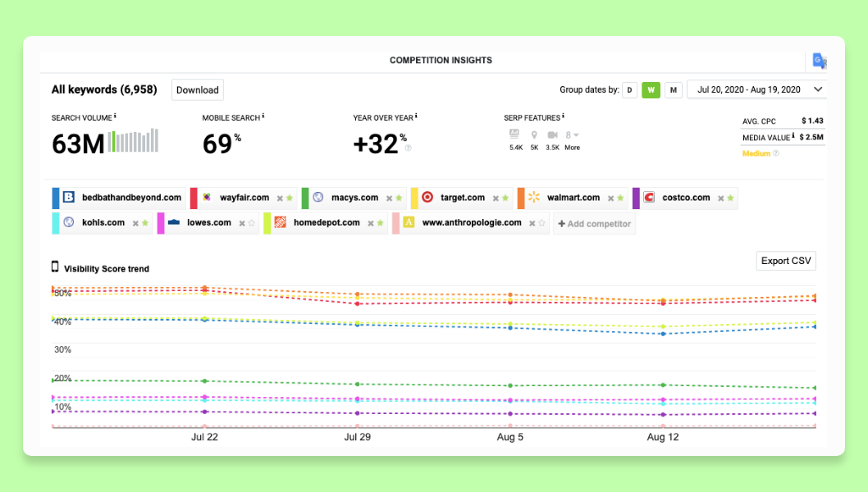868x492 pixels.
Task: Open the Year Over Year info icon
Action: [x=416, y=116]
